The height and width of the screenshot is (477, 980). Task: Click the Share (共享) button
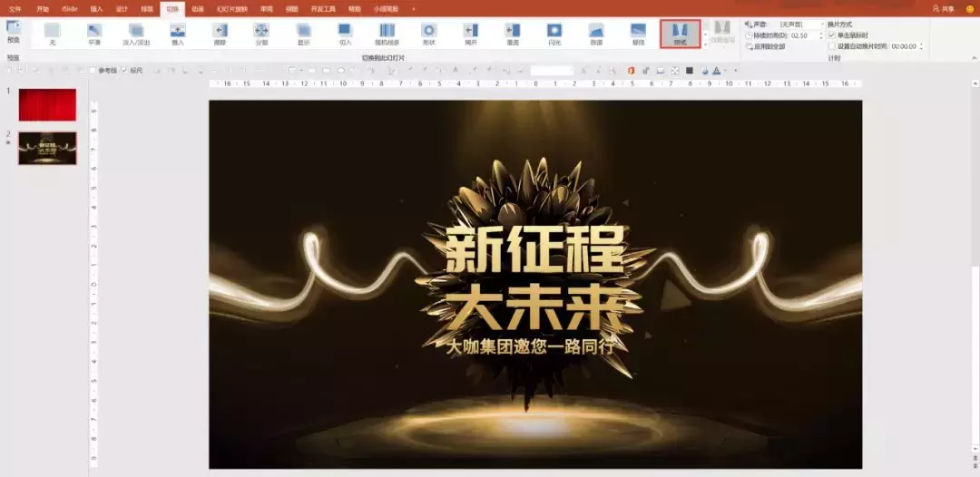(x=944, y=9)
